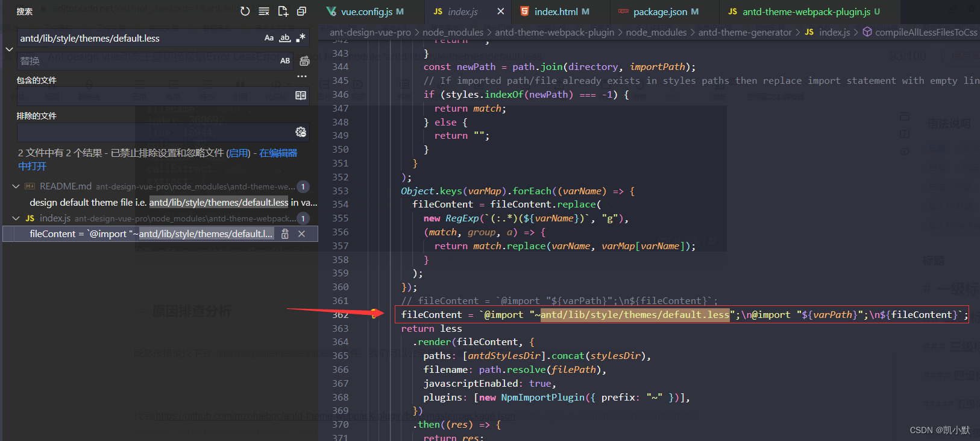
Task: Replace this fileContent match icon
Action: 285,234
